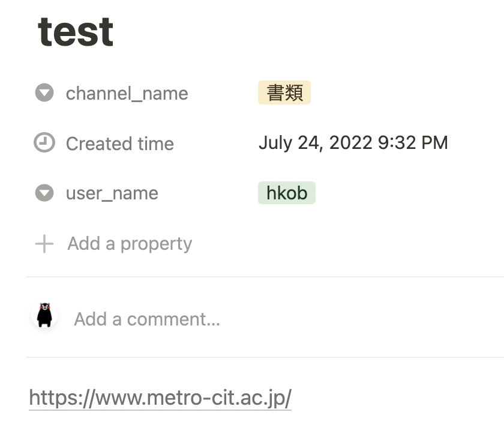The width and height of the screenshot is (504, 436).
Task: Click empty value area right of hkob tag
Action: tap(410, 193)
